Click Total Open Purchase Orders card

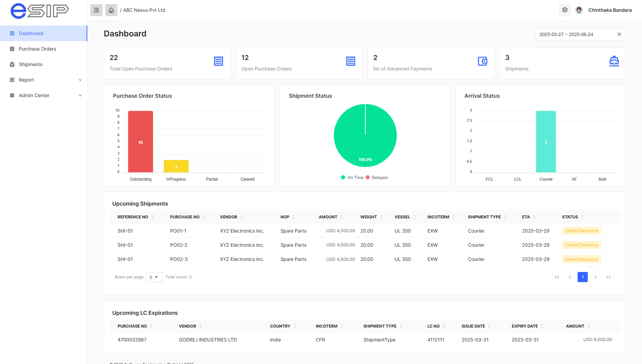[x=167, y=63]
